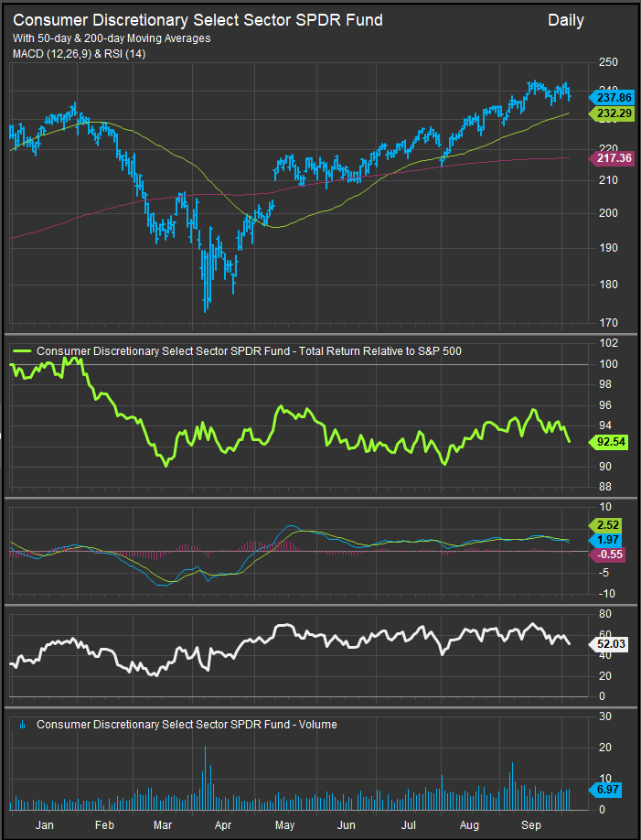641x840 pixels.
Task: Click the volume legend bar icon
Action: [x=24, y=725]
